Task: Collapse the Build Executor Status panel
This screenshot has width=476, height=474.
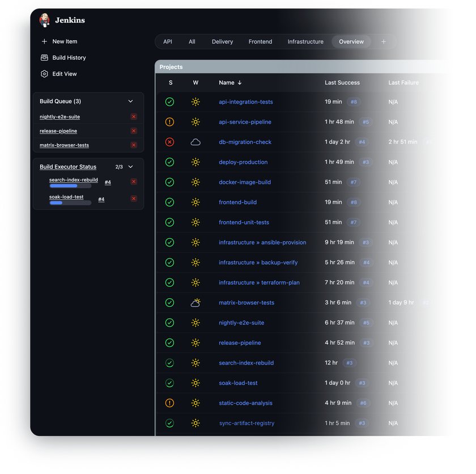Action: (x=130, y=167)
